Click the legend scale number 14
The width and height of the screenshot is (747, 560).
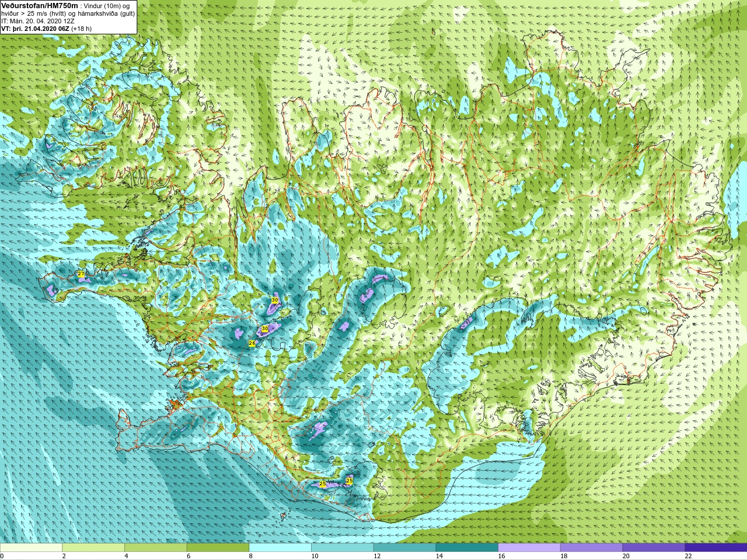[439, 556]
